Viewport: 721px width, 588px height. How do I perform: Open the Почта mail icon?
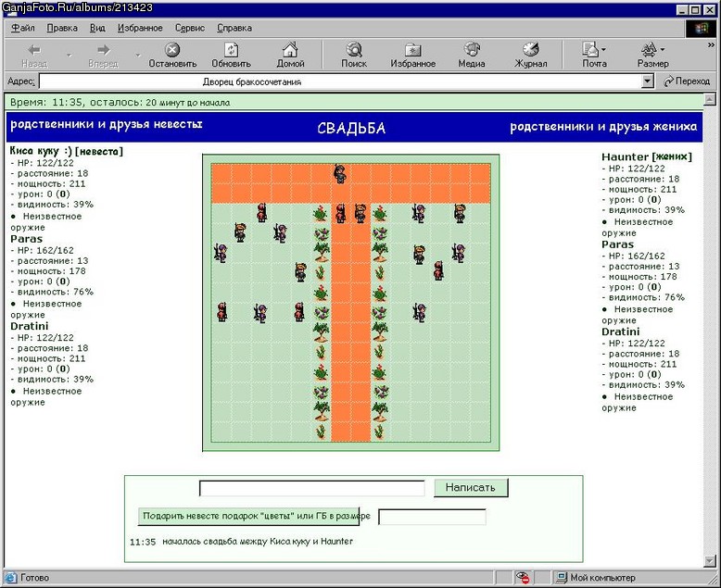coord(590,49)
